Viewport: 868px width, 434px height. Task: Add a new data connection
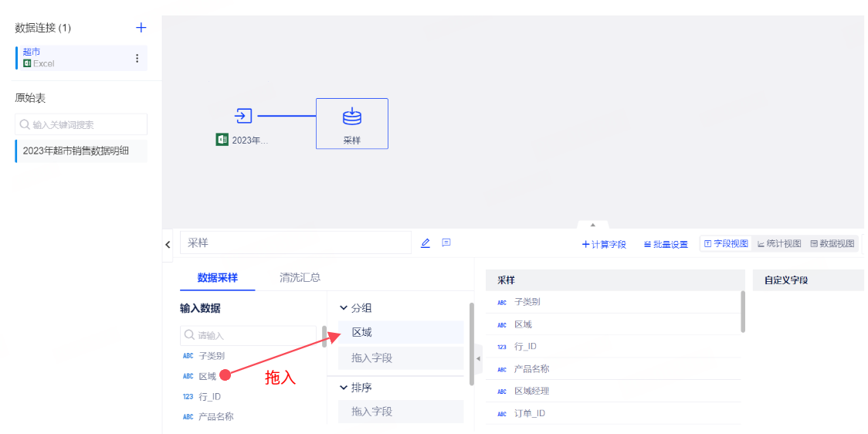click(x=141, y=28)
